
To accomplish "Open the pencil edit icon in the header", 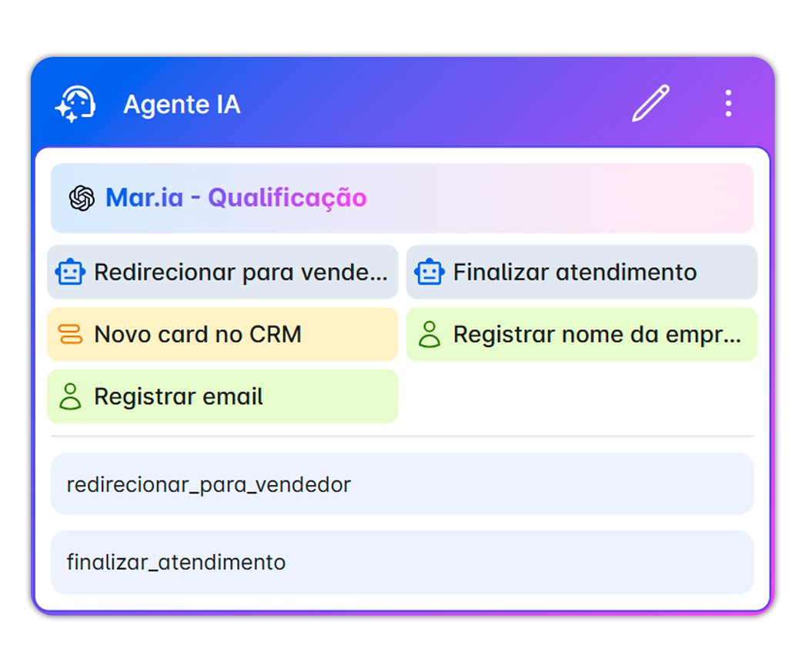I will coord(649,103).
